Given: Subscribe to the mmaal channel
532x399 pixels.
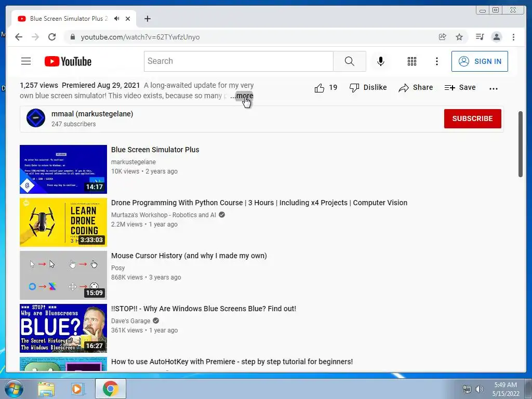Looking at the screenshot, I should click(x=472, y=118).
